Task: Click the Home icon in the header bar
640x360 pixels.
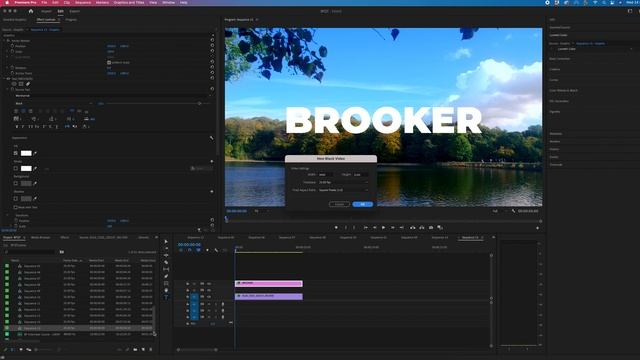Action: click(x=31, y=11)
